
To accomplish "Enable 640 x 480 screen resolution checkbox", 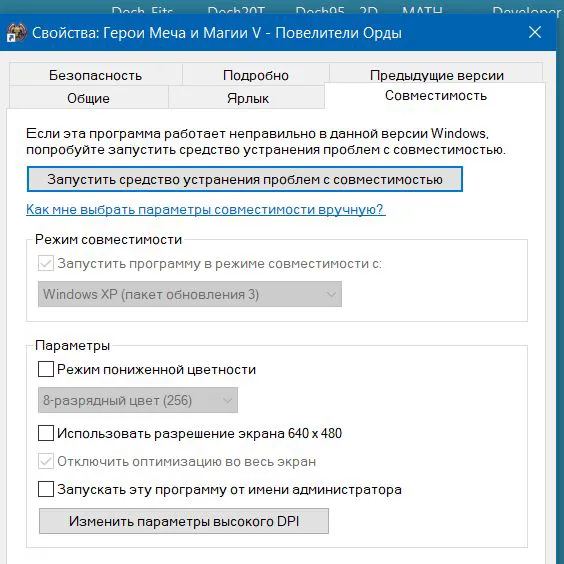I will pyautogui.click(x=46, y=433).
